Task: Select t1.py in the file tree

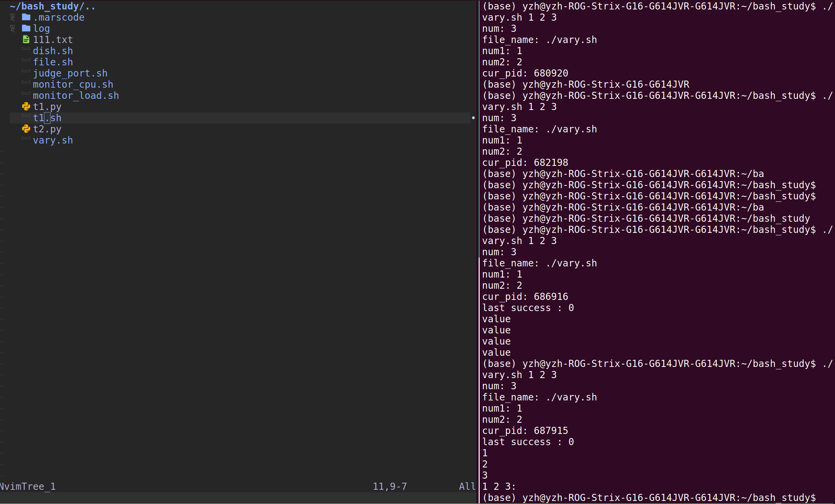Action: 47,107
